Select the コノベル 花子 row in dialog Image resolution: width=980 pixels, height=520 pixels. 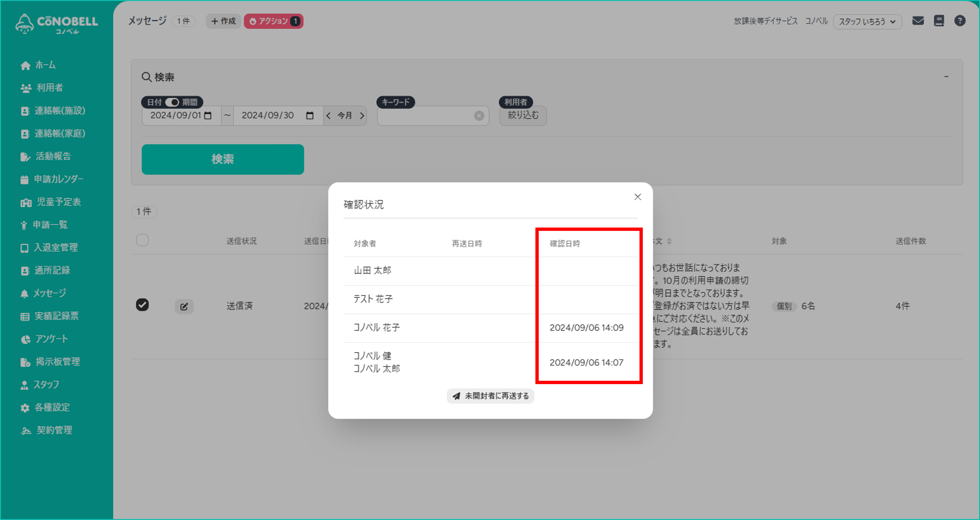pos(490,328)
